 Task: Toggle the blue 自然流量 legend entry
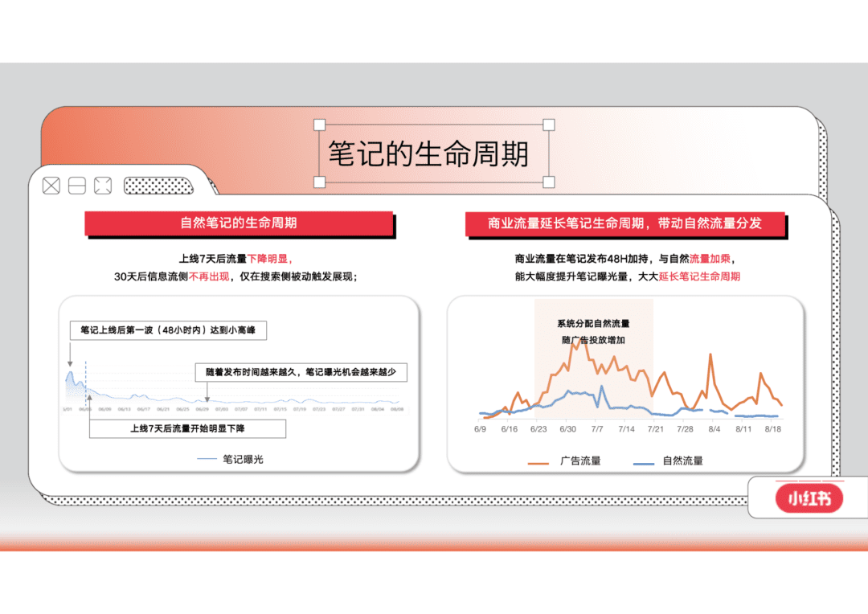point(668,461)
